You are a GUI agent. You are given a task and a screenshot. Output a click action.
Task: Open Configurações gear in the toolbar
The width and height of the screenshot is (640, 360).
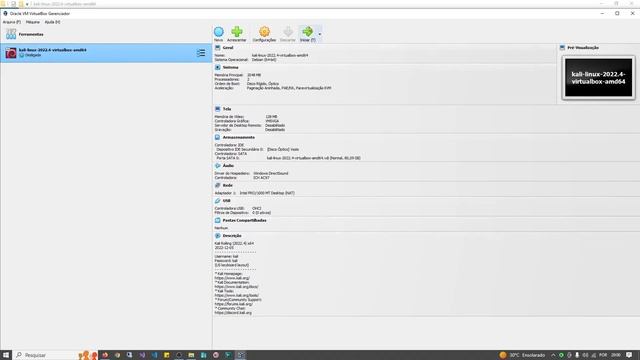pyautogui.click(x=264, y=32)
